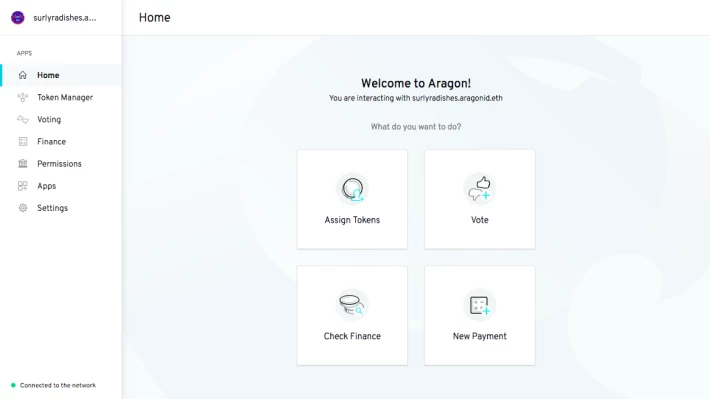Select the Vote card label

pos(480,220)
